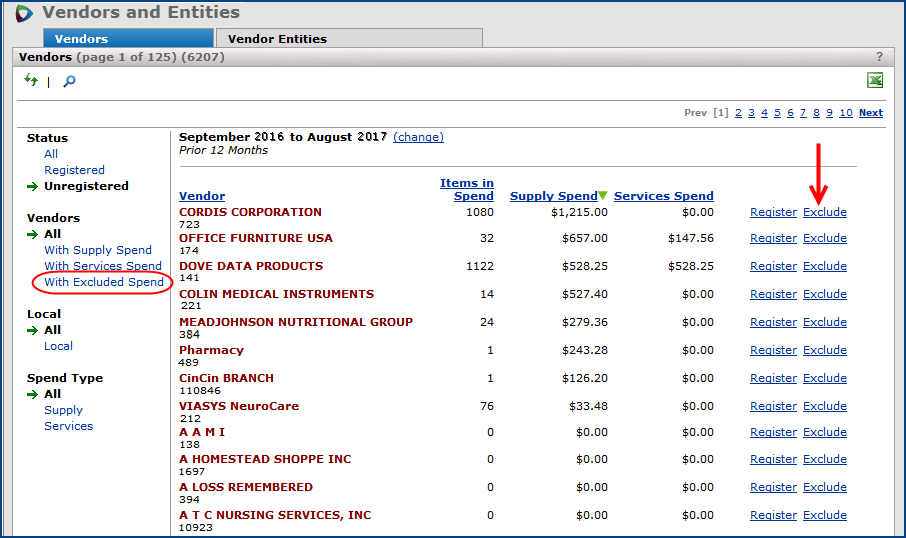Image resolution: width=906 pixels, height=538 pixels.
Task: Go to the Next results page
Action: (x=870, y=113)
